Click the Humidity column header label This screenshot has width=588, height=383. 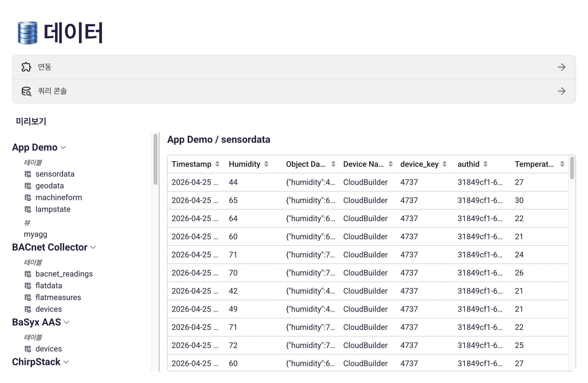(x=245, y=164)
